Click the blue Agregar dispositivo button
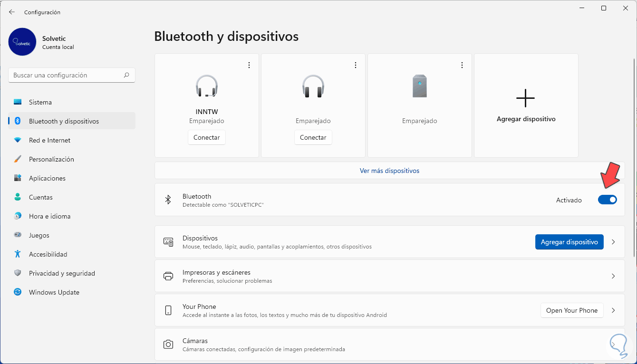This screenshot has width=637, height=364. pyautogui.click(x=569, y=242)
